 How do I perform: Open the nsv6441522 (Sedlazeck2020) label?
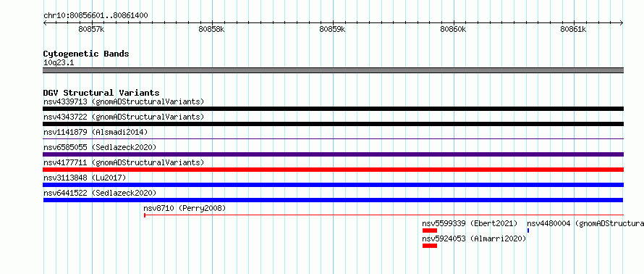[x=100, y=193]
